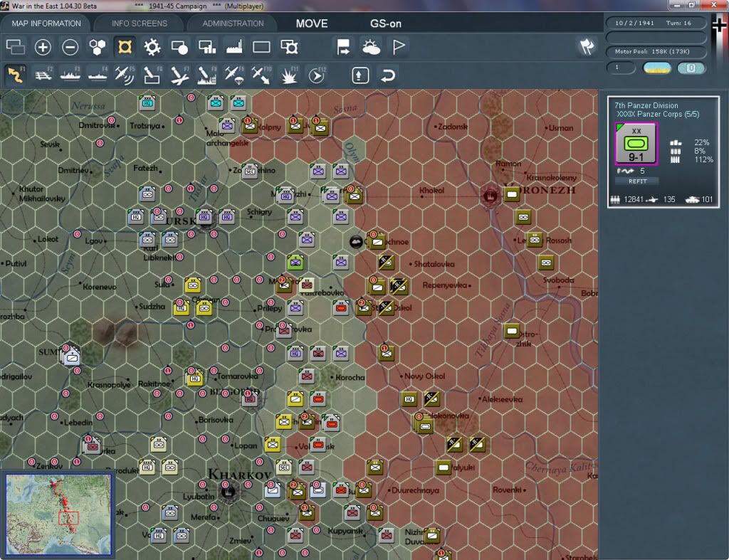Toggle the hex grid display
Viewport: 729px width, 560px height.
click(97, 47)
